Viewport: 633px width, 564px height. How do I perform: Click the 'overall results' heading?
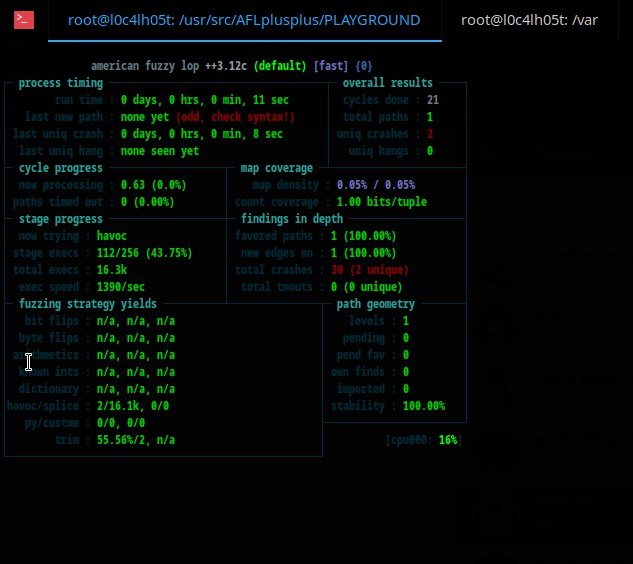pos(388,83)
